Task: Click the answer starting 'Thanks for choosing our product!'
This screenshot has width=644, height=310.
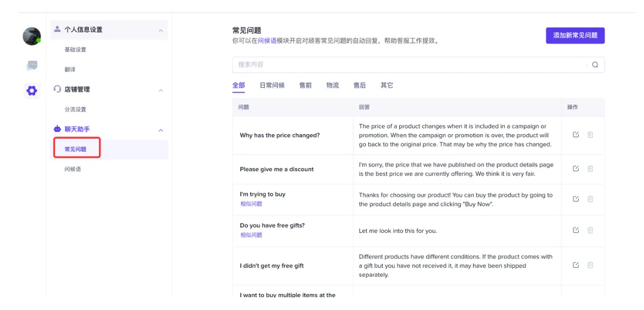Action: pyautogui.click(x=456, y=200)
